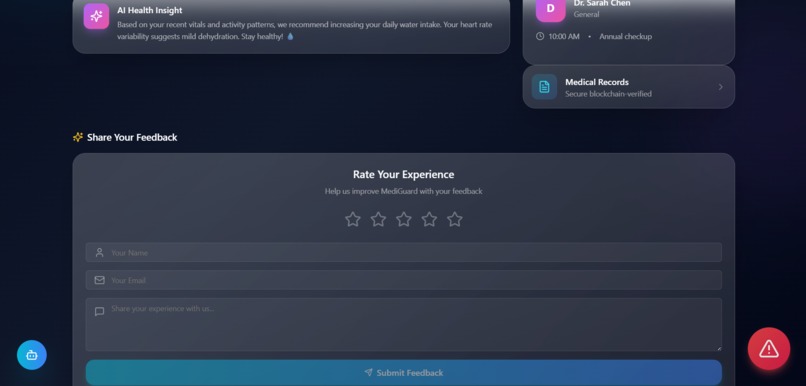The height and width of the screenshot is (386, 806).
Task: Click Dr. Sarah Chen avatar badge
Action: [551, 10]
